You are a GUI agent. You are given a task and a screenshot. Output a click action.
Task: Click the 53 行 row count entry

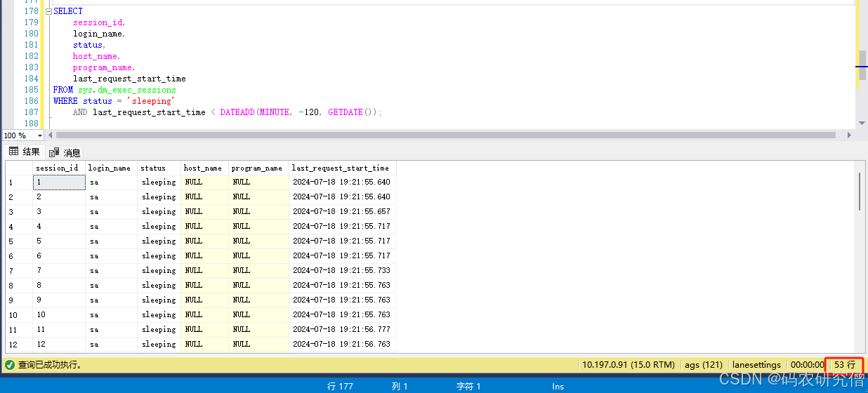[845, 365]
